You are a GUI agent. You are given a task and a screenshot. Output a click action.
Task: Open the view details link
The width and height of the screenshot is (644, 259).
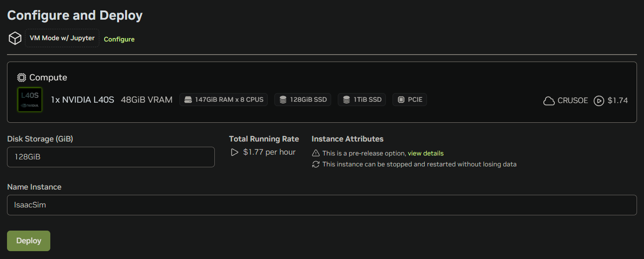pyautogui.click(x=426, y=153)
